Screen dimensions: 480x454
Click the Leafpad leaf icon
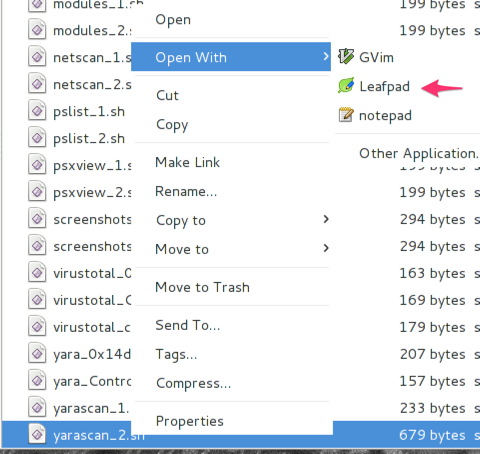pos(346,86)
